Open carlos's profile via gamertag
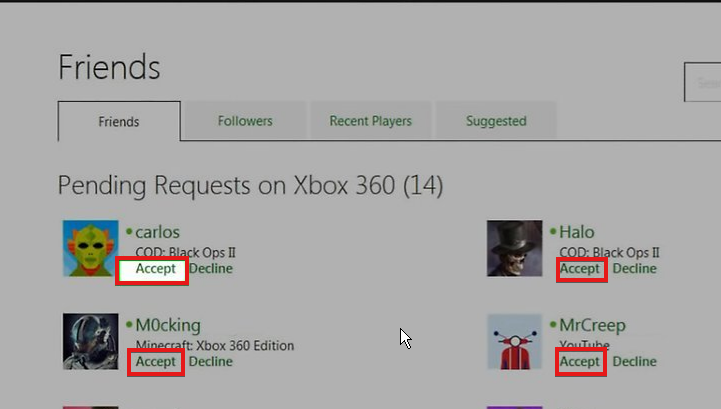This screenshot has width=721, height=409. [157, 232]
